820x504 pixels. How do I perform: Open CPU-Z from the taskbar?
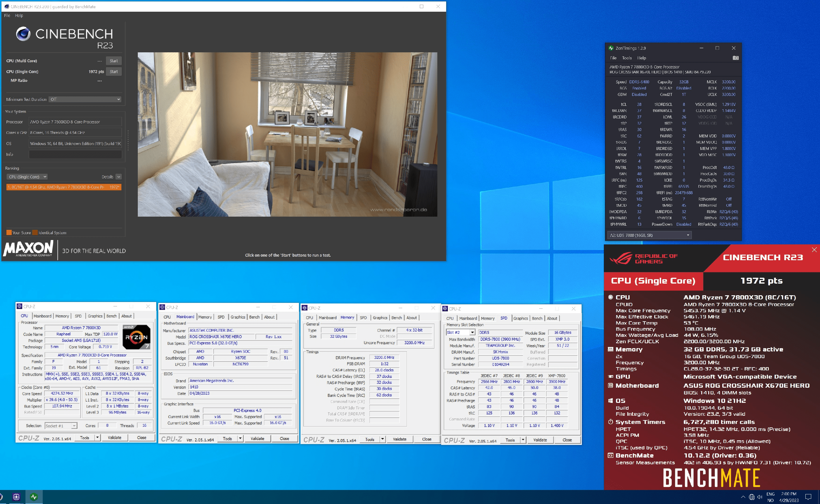point(16,497)
